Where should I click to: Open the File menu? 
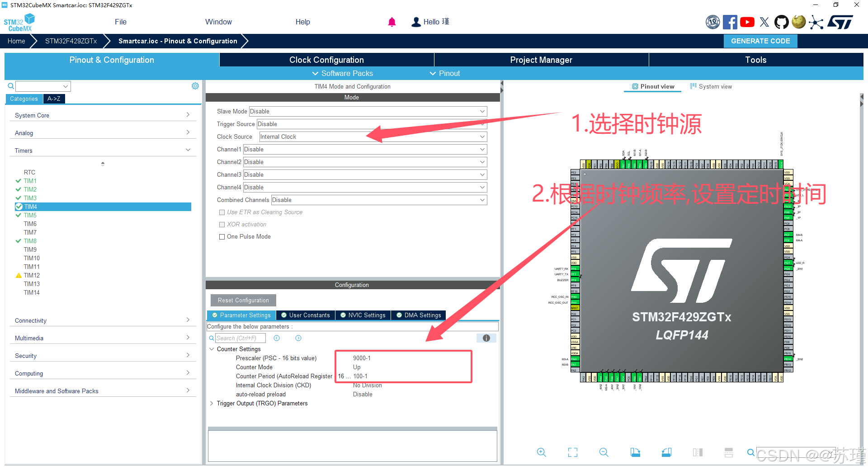(121, 22)
